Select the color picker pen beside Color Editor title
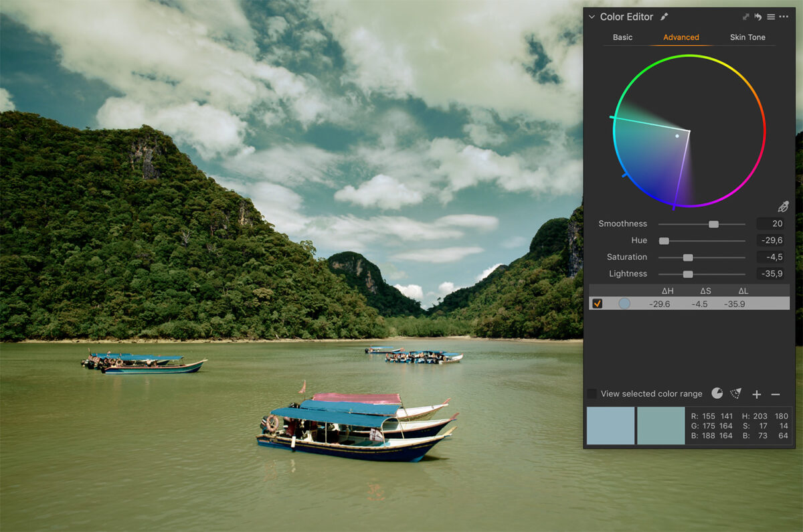Viewport: 803px width, 532px height. tap(663, 17)
